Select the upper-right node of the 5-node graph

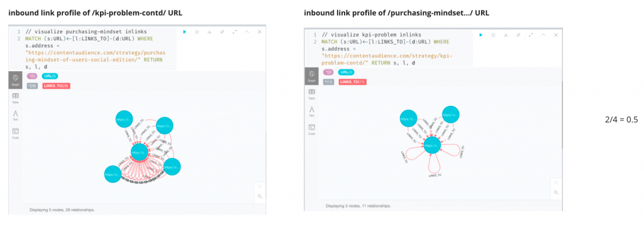pyautogui.click(x=164, y=125)
